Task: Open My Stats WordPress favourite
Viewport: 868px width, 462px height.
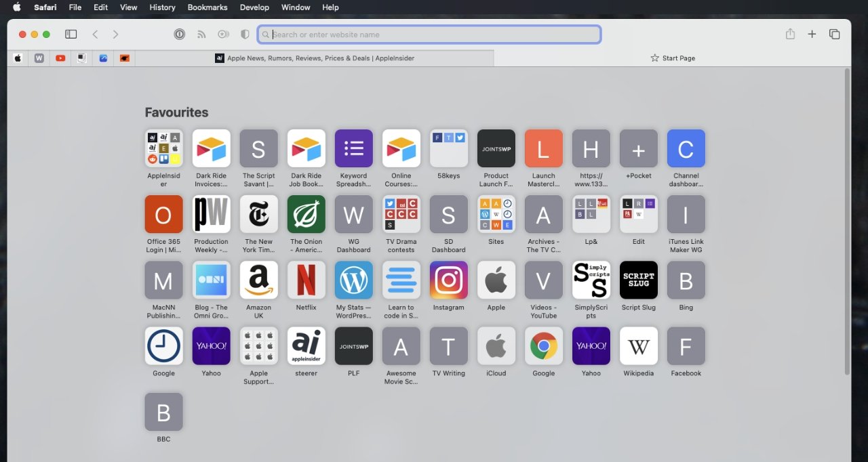Action: [353, 280]
